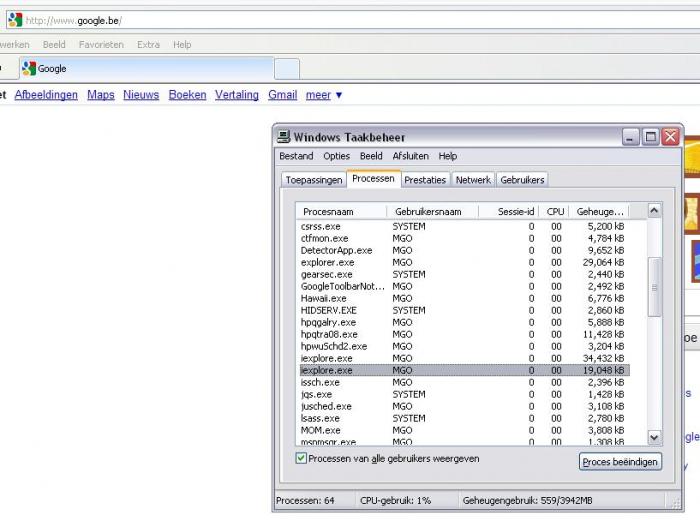This screenshot has height=527, width=700.
Task: Sort by the CPU column header
Action: 554,212
